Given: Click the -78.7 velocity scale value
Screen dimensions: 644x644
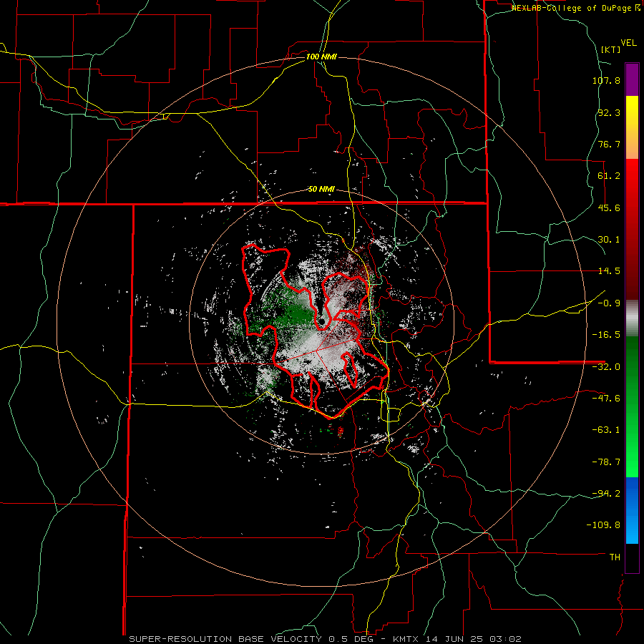Looking at the screenshot, I should pos(606,462).
